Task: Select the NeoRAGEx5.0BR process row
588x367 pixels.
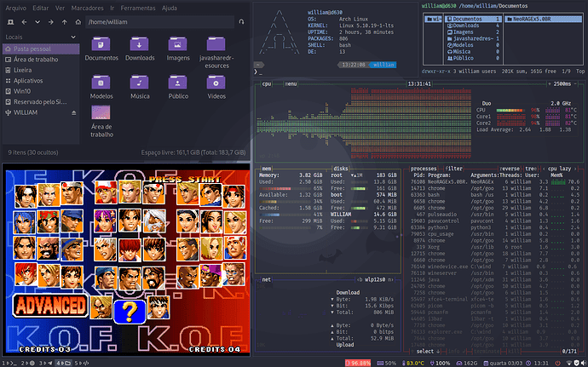Action: click(x=495, y=182)
